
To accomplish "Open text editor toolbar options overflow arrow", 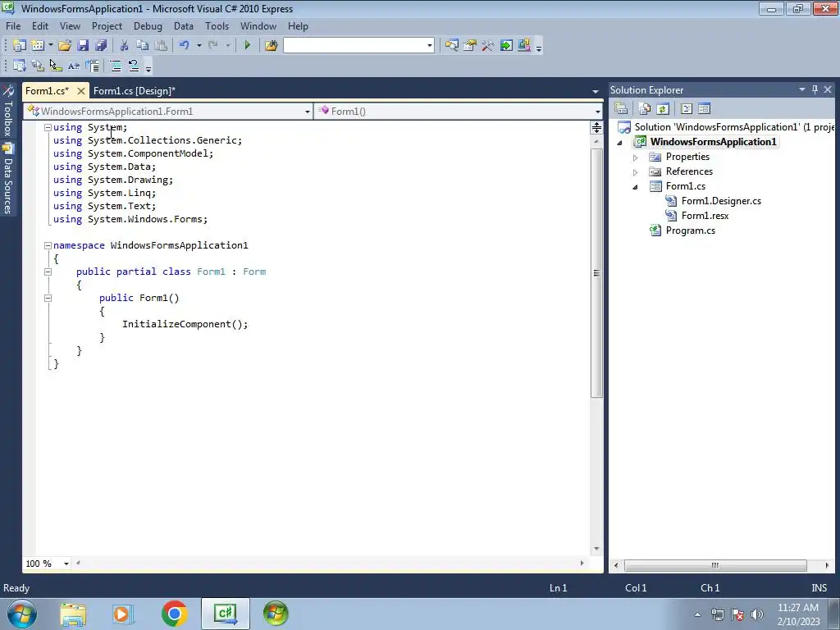I will click(x=148, y=68).
